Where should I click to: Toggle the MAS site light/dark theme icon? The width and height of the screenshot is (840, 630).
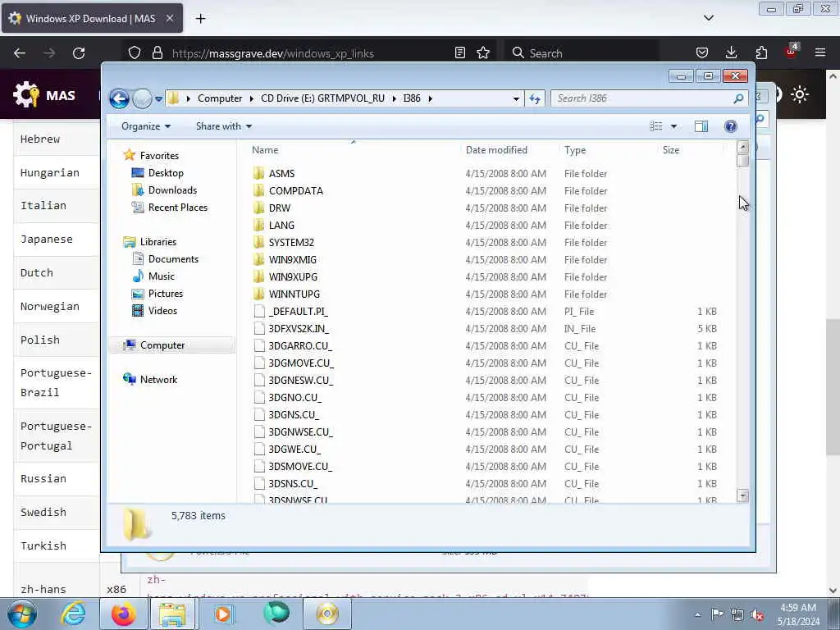800,95
